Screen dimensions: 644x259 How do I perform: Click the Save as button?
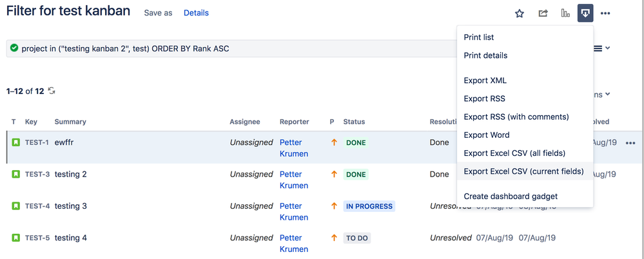158,13
